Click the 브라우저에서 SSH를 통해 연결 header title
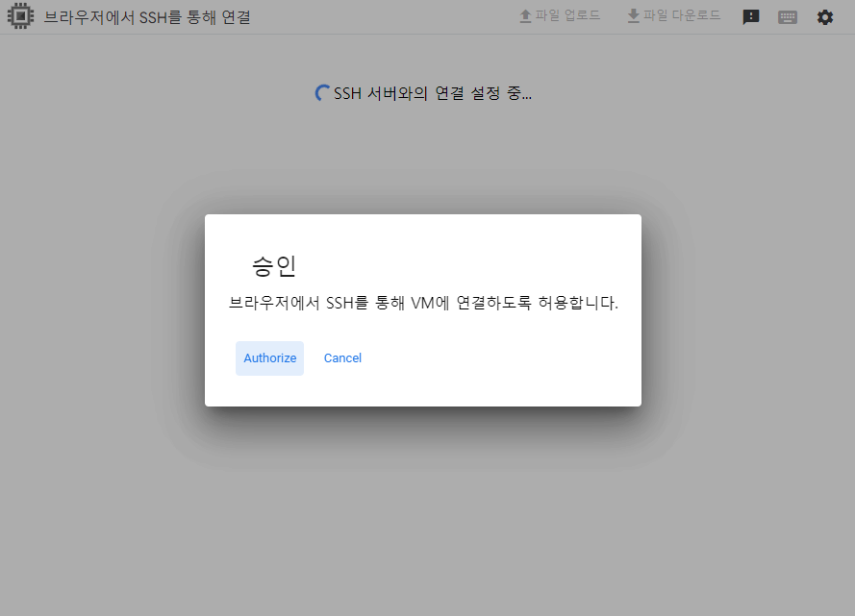This screenshot has width=855, height=616. click(x=147, y=17)
